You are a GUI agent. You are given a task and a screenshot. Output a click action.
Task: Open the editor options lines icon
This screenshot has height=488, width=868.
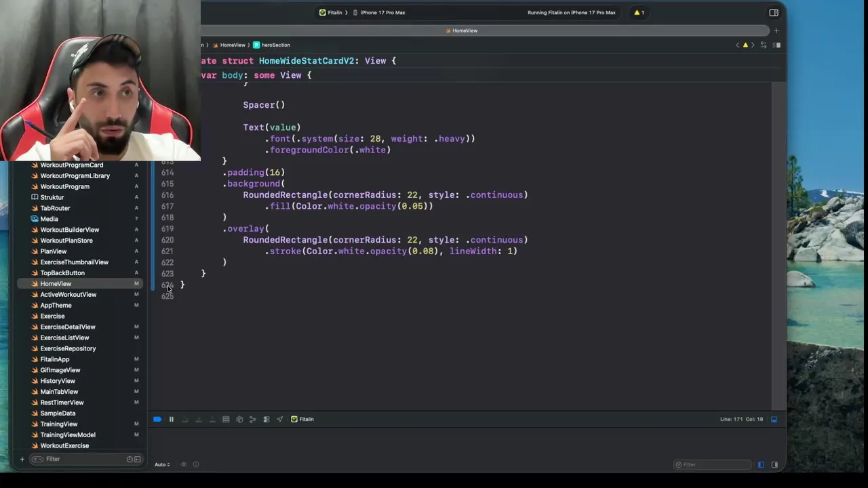pos(777,45)
